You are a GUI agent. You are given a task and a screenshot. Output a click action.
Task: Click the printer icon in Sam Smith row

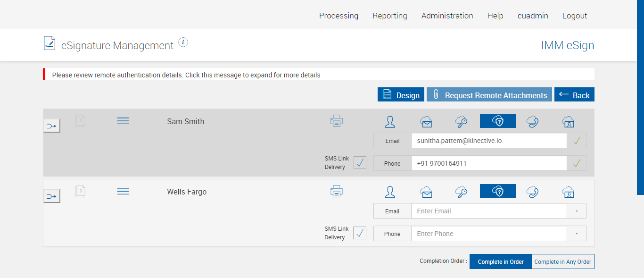(x=337, y=121)
